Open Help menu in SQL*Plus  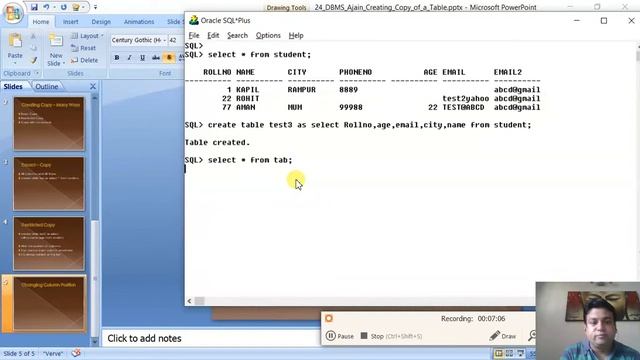click(296, 36)
